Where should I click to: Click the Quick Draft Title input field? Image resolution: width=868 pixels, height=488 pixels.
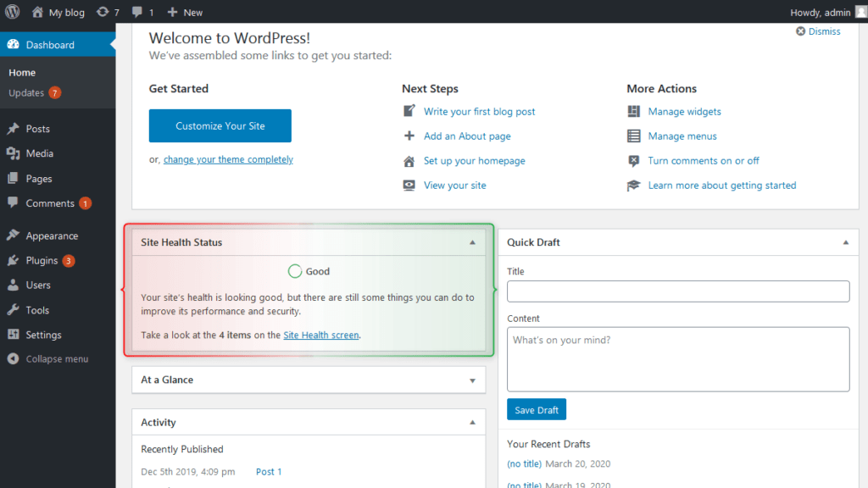coord(678,291)
